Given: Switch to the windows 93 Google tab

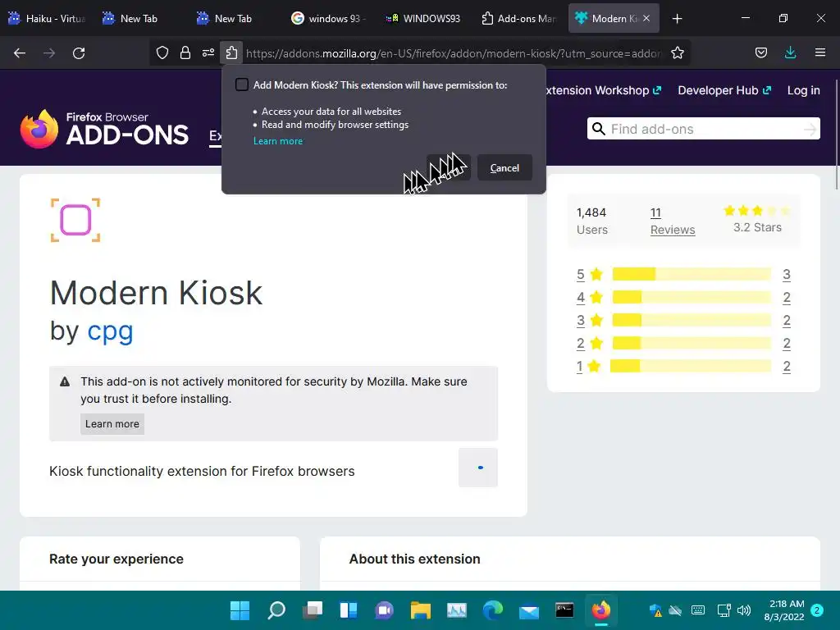Looking at the screenshot, I should (x=327, y=18).
